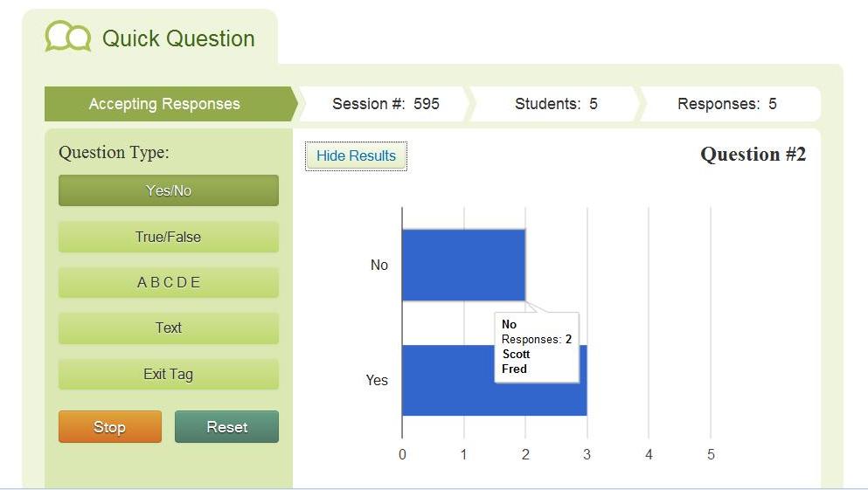Stop accepting responses with the Stop button

pyautogui.click(x=110, y=426)
